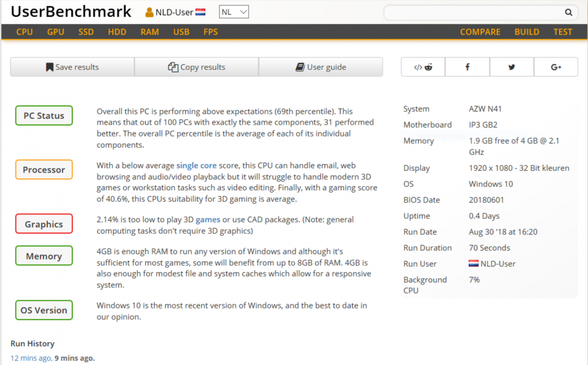Click the search magnifier icon
Viewport: 588px width, 365px height.
568,12
